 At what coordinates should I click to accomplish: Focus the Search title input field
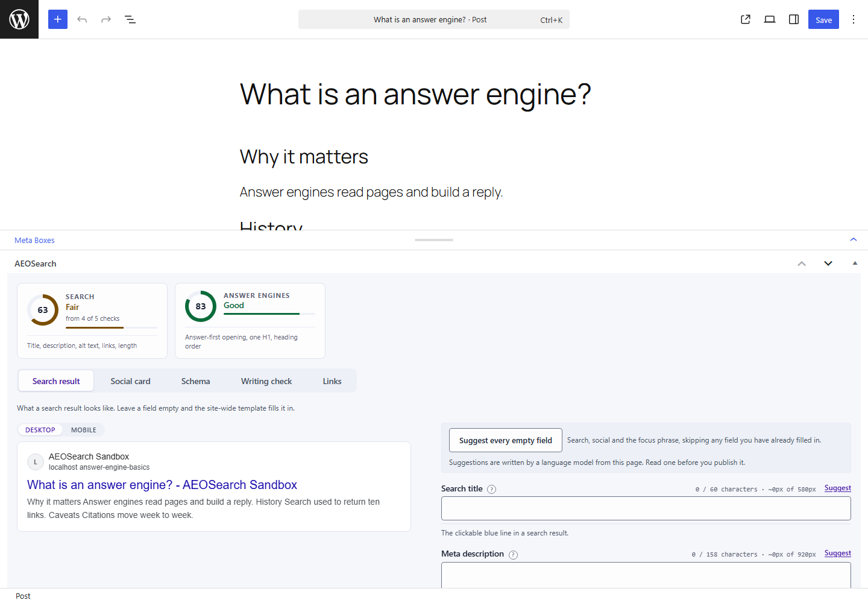coord(646,508)
